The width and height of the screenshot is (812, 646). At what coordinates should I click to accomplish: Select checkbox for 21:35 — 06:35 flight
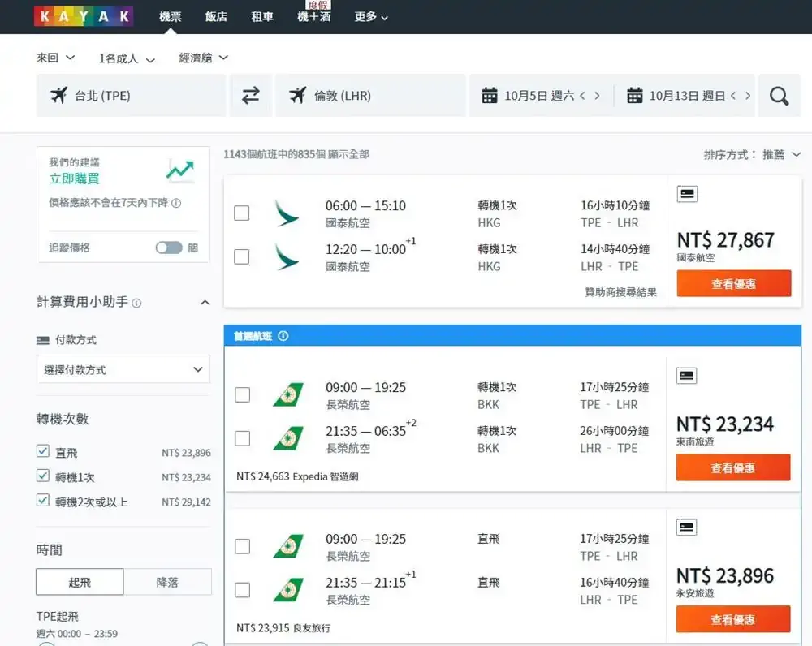point(242,438)
